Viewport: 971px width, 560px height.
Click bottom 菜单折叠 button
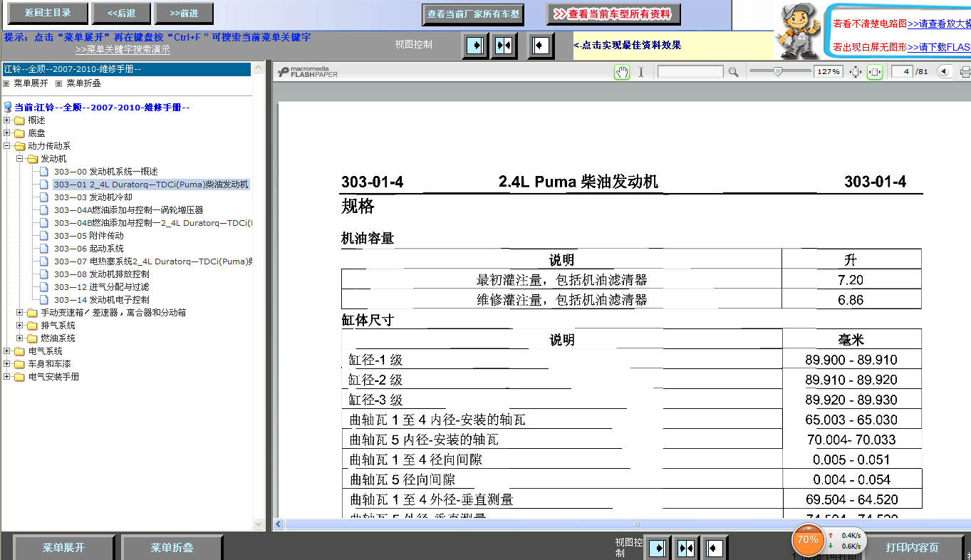(x=172, y=548)
